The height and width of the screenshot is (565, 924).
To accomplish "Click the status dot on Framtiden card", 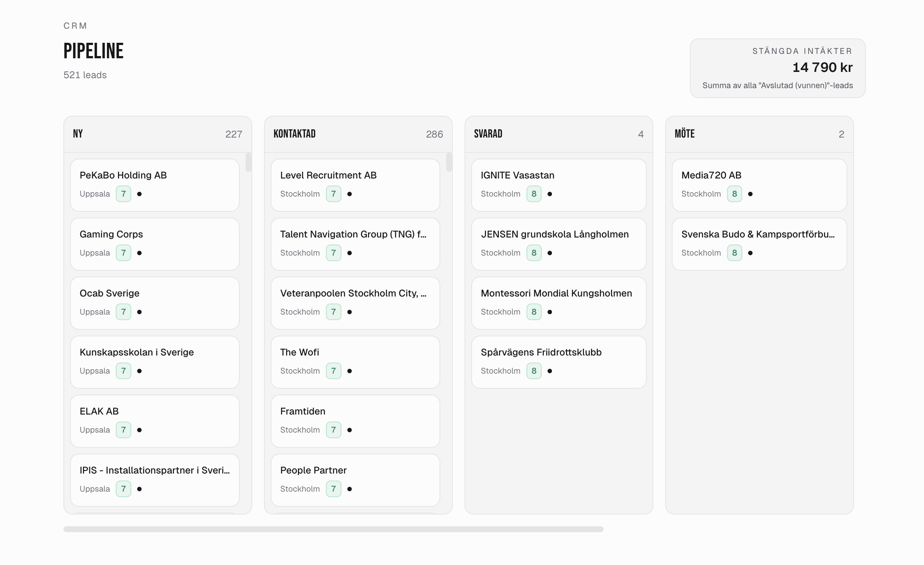I will 350,430.
